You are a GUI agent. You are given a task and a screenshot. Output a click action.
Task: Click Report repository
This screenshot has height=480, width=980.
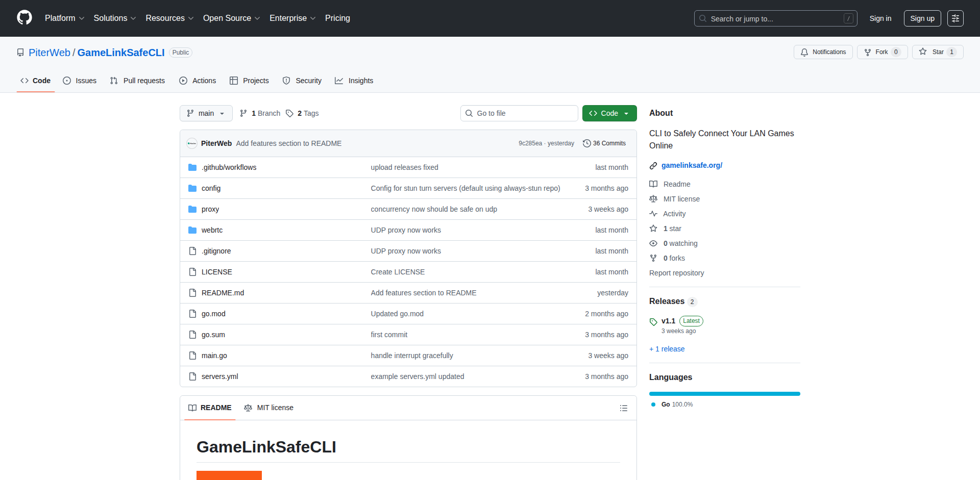[x=676, y=273]
